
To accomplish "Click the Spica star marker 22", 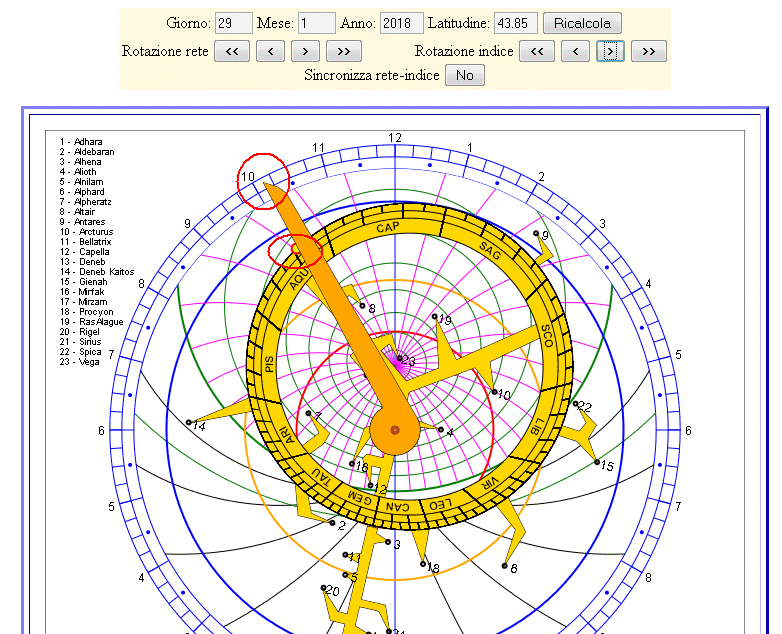I will [575, 404].
